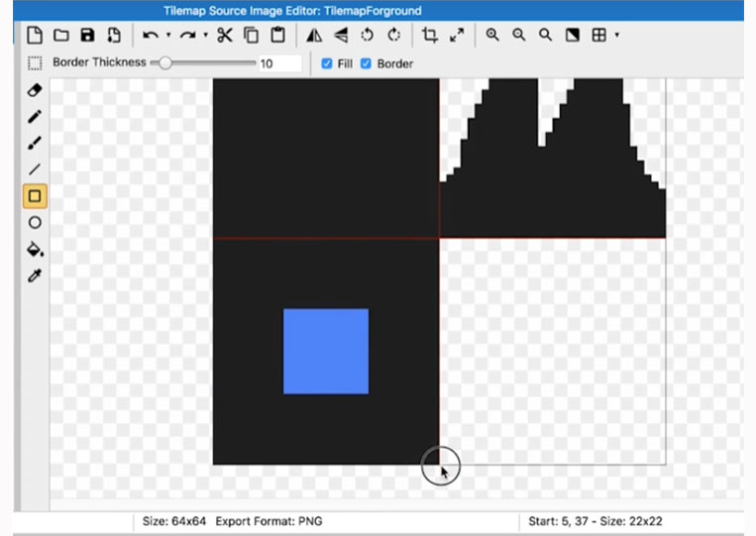Click the Border Thickness label

[99, 62]
